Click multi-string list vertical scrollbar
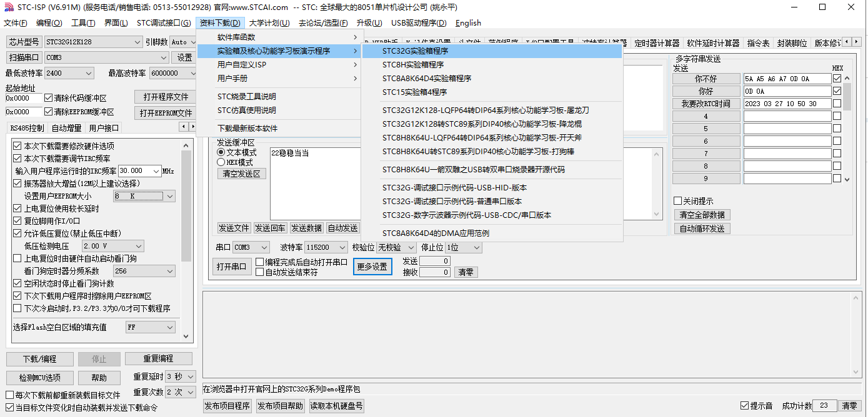Viewport: 868px width, 417px height. pyautogui.click(x=847, y=128)
